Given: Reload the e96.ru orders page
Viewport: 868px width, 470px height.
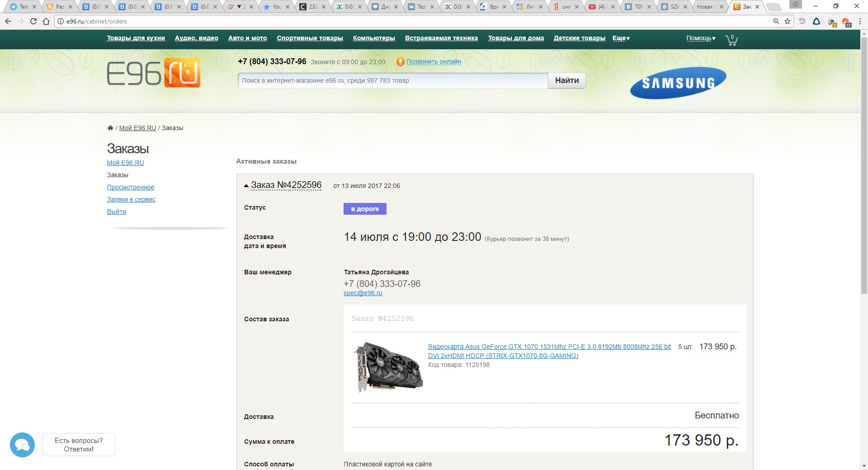Looking at the screenshot, I should click(x=33, y=21).
